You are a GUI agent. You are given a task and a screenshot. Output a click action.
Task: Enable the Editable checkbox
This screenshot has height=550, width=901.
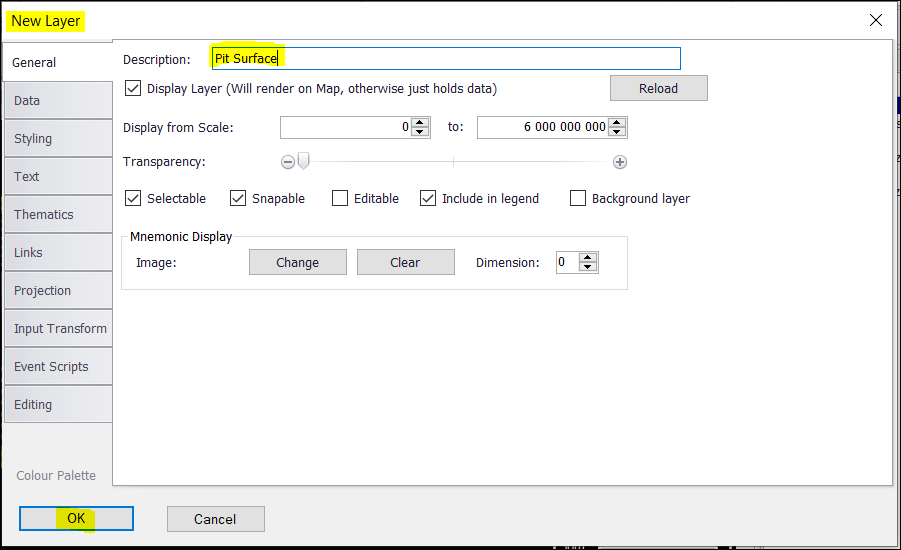(x=340, y=198)
